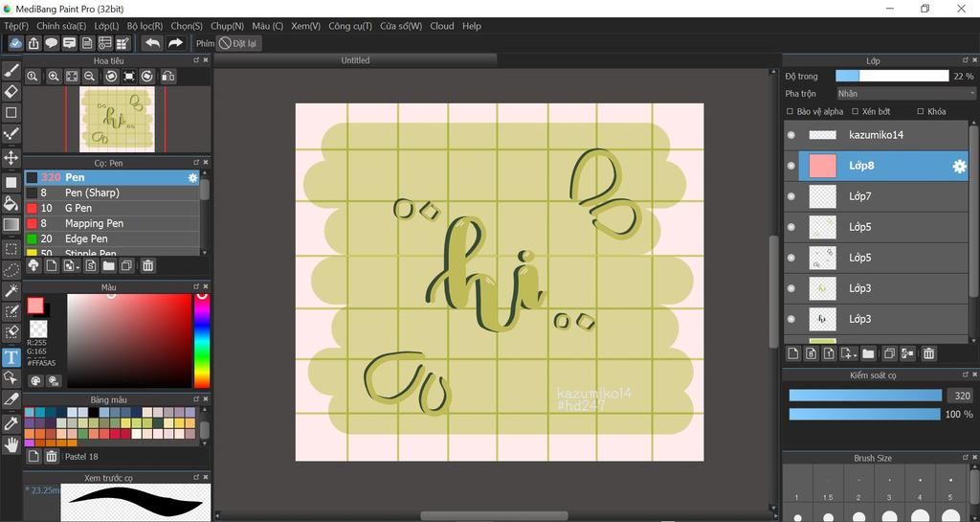Pick a color in the saturation square
The image size is (980, 522).
click(x=129, y=341)
